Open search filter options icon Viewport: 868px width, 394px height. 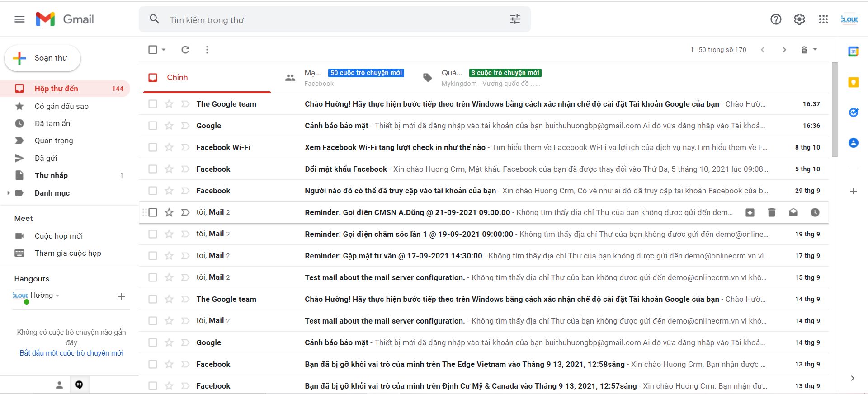click(x=515, y=19)
